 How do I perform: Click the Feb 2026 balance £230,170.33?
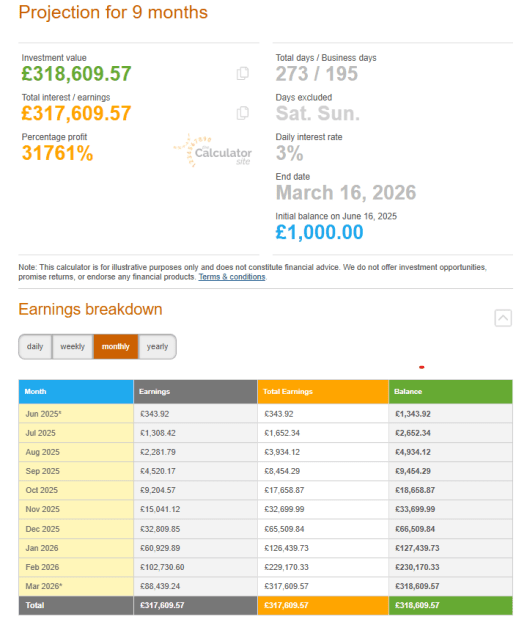(x=417, y=567)
